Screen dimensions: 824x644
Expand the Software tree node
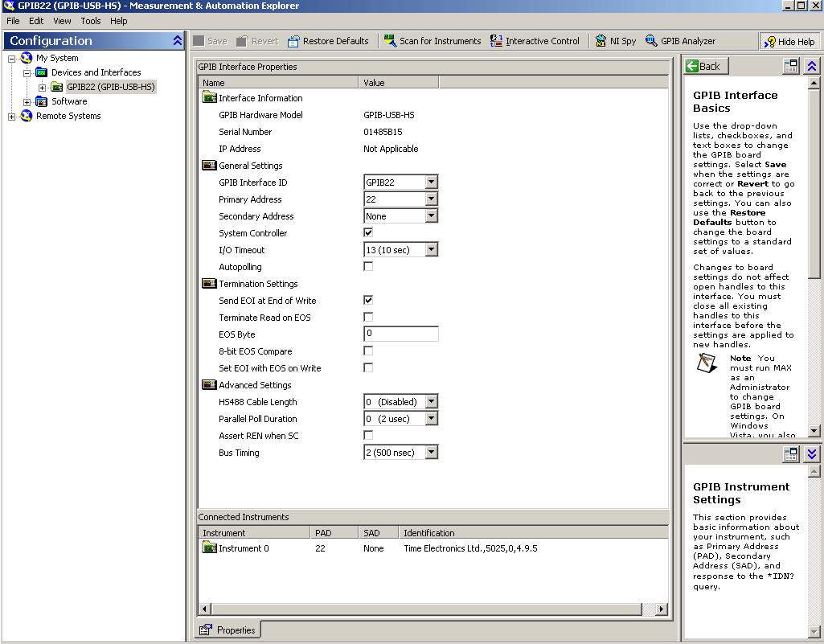pyautogui.click(x=27, y=102)
